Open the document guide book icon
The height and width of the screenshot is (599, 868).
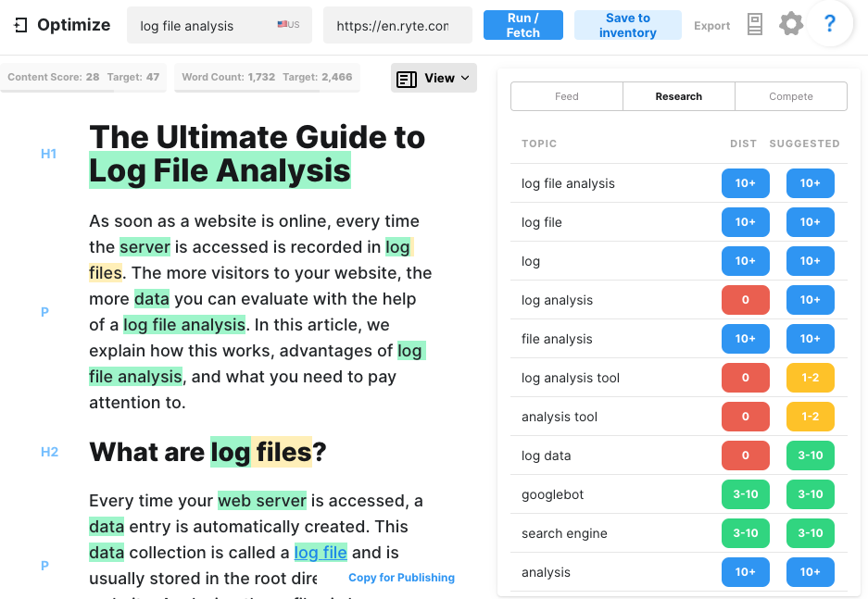point(755,26)
